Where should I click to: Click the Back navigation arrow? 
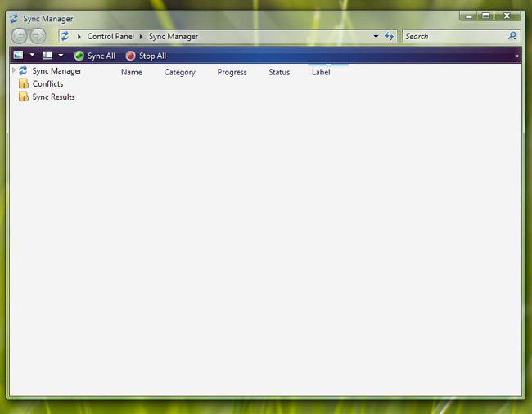pos(19,36)
